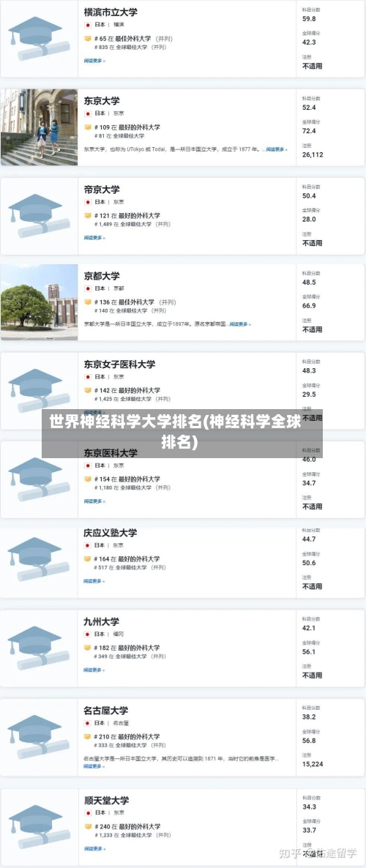Click the gold badge icon beside #182 ranking

[x=87, y=648]
